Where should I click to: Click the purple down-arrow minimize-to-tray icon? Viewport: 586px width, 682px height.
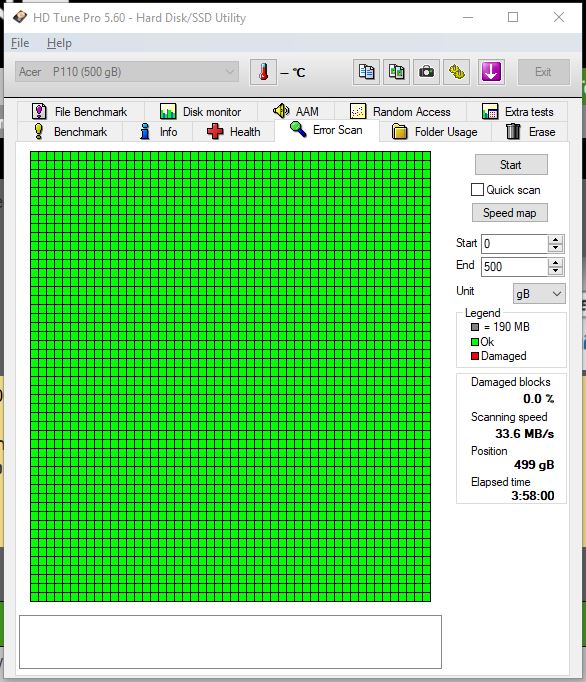point(491,72)
